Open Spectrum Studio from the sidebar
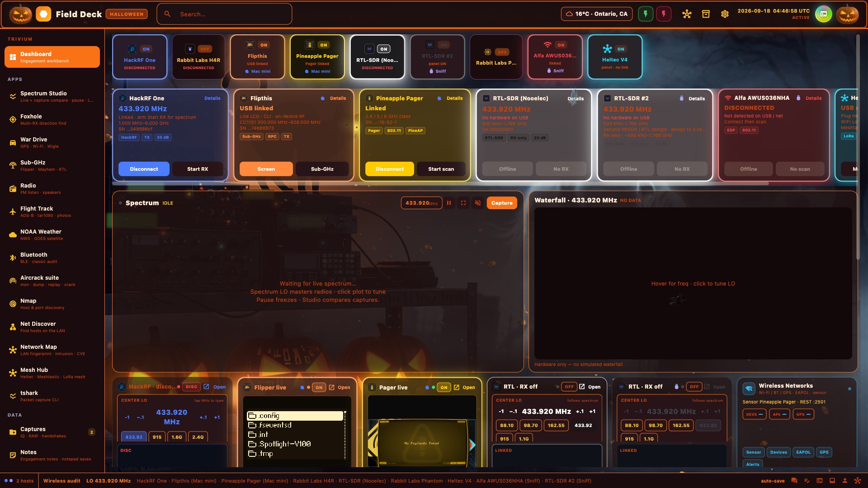Screen dimensions: 868x488 pos(52,96)
